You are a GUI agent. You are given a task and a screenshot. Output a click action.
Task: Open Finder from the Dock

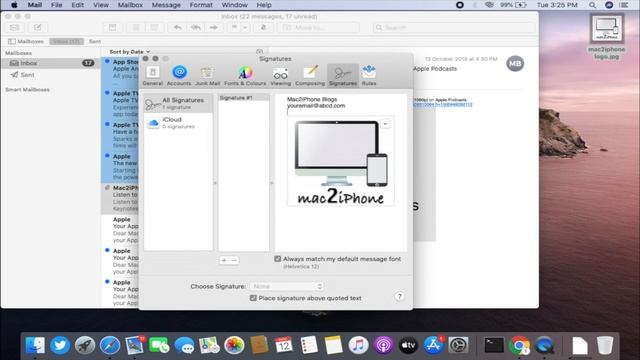tap(35, 345)
